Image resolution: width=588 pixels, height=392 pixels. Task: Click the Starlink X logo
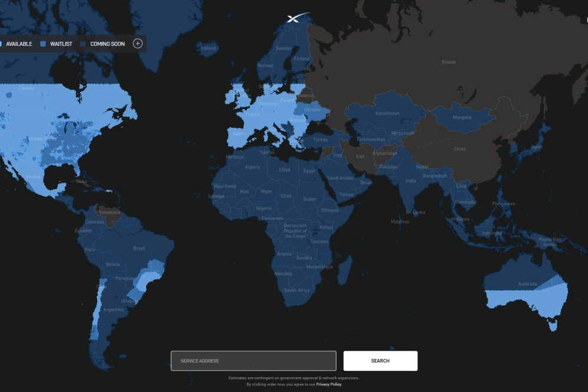click(296, 18)
